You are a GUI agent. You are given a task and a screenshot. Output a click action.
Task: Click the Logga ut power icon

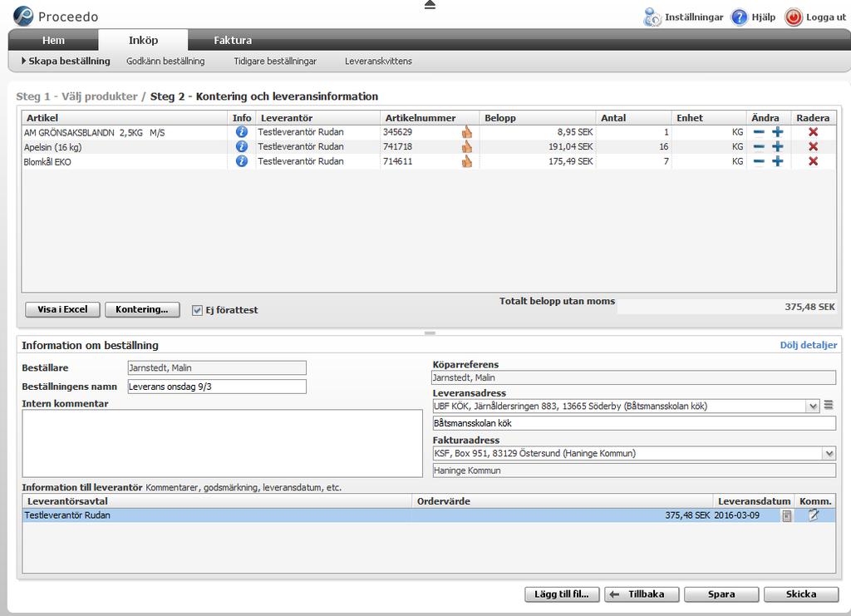(x=793, y=17)
